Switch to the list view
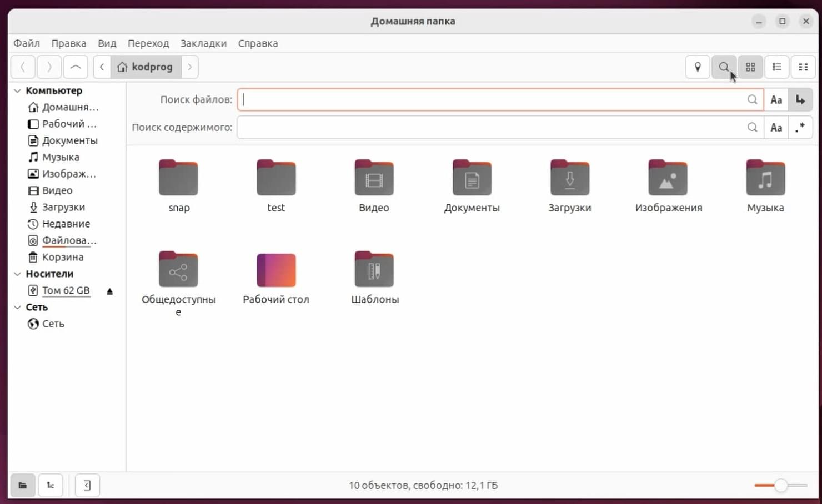Image resolution: width=822 pixels, height=504 pixels. (x=777, y=67)
